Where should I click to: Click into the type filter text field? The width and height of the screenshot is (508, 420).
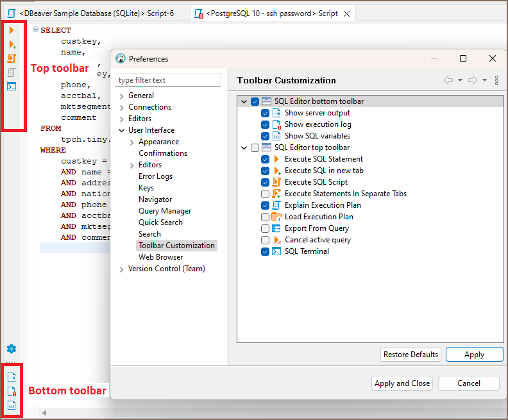(x=168, y=80)
